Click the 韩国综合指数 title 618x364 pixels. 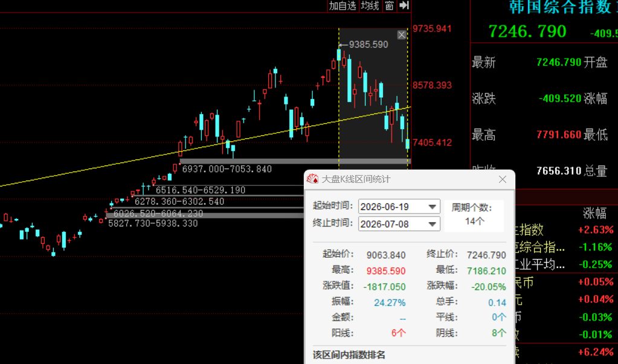pos(561,7)
